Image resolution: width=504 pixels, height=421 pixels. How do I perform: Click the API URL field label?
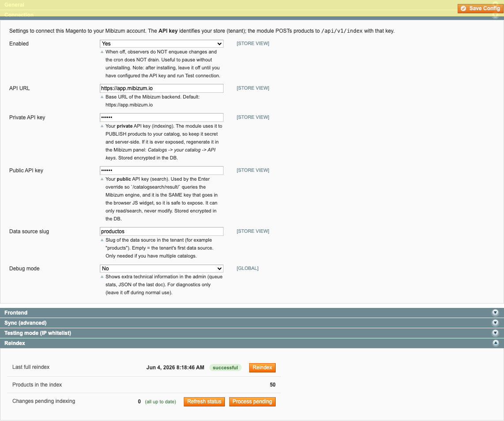pyautogui.click(x=19, y=88)
